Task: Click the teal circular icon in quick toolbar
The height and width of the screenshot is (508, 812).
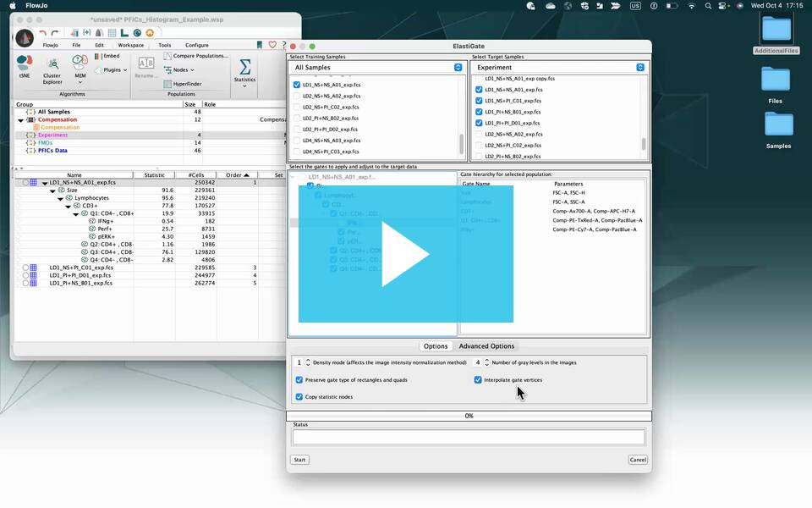Action: 137,33
